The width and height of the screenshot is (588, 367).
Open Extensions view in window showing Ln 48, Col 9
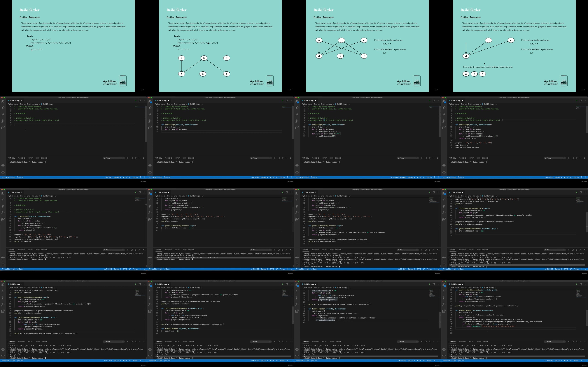coord(444,311)
